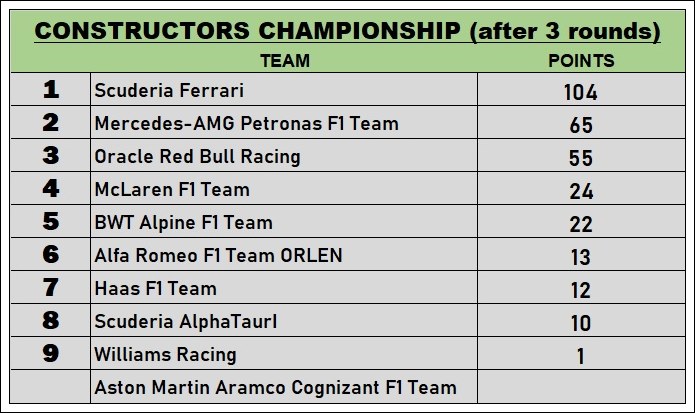Click the Oracle Red Bull Racing cell
Image resolution: width=695 pixels, height=413 pixels.
pyautogui.click(x=197, y=157)
